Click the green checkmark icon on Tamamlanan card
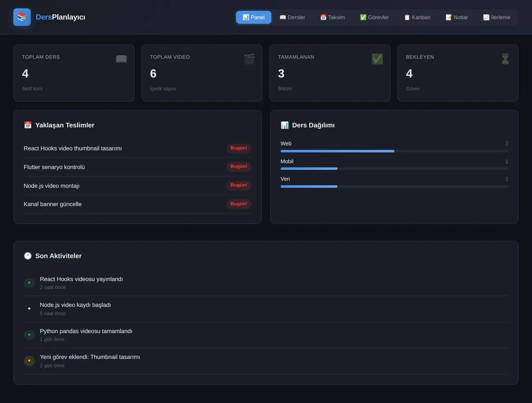The width and height of the screenshot is (532, 403). [377, 59]
